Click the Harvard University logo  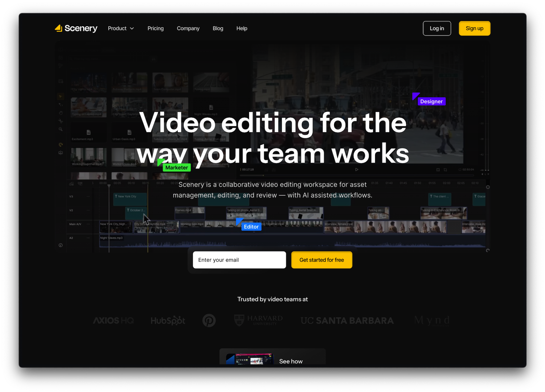point(258,320)
